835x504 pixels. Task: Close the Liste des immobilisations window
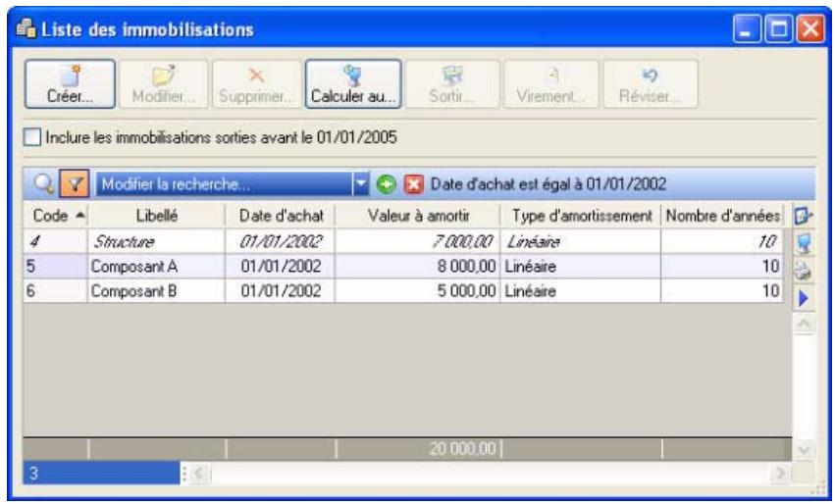point(809,28)
